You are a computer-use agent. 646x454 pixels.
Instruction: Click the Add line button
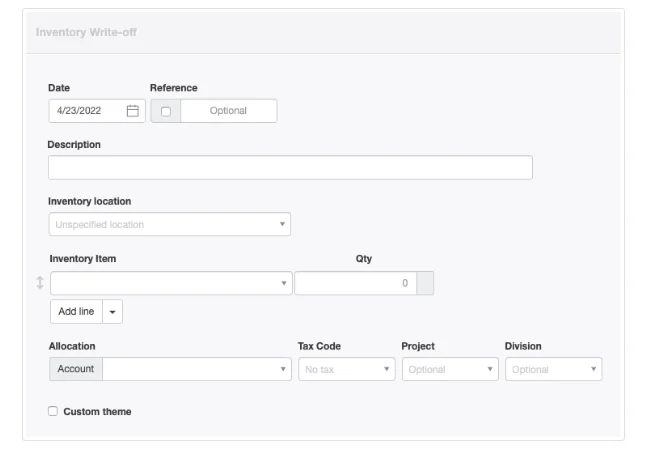(76, 311)
